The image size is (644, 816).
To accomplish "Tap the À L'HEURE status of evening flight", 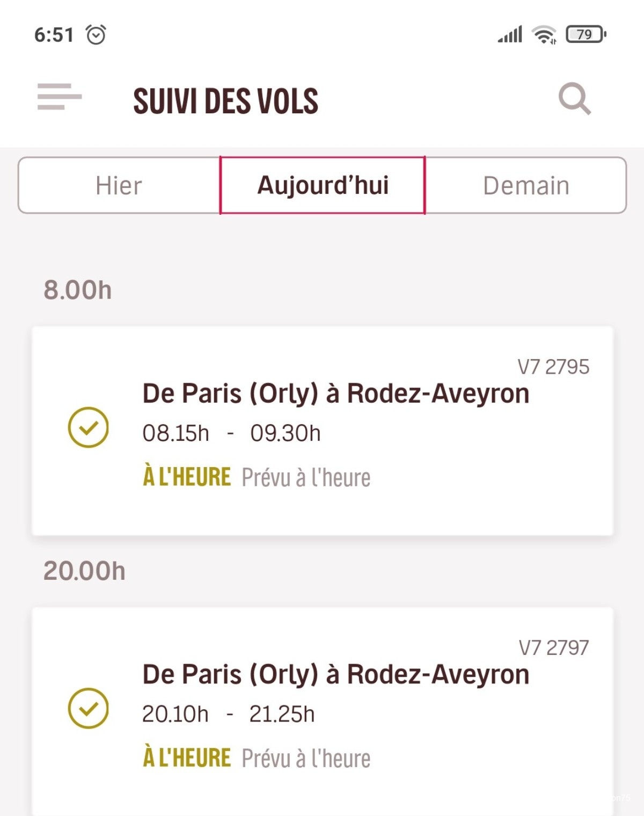I will point(187,758).
